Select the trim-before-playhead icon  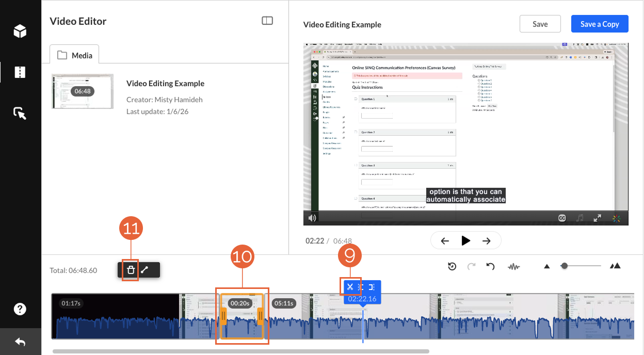[x=360, y=286]
